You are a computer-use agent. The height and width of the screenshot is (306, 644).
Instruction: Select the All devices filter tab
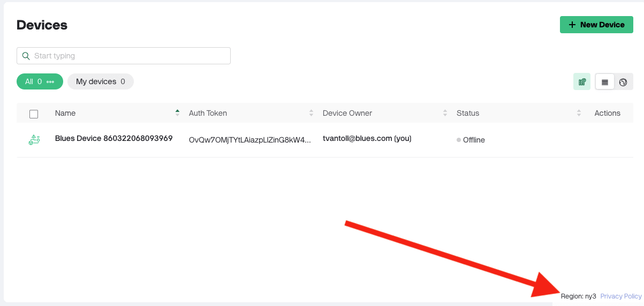40,81
